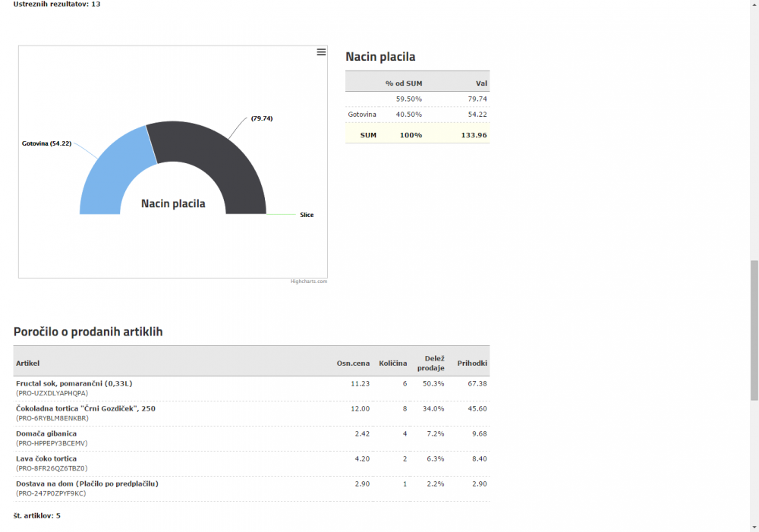Screen dimensions: 759x532
Task: Sort by the Količina column header
Action: (x=393, y=364)
